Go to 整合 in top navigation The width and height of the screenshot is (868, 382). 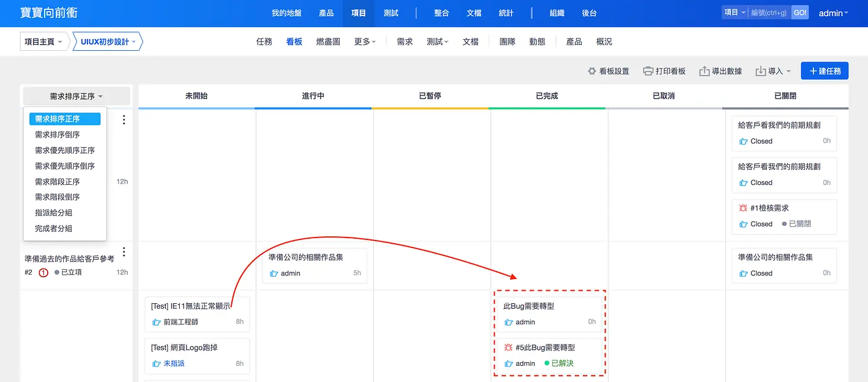click(441, 13)
